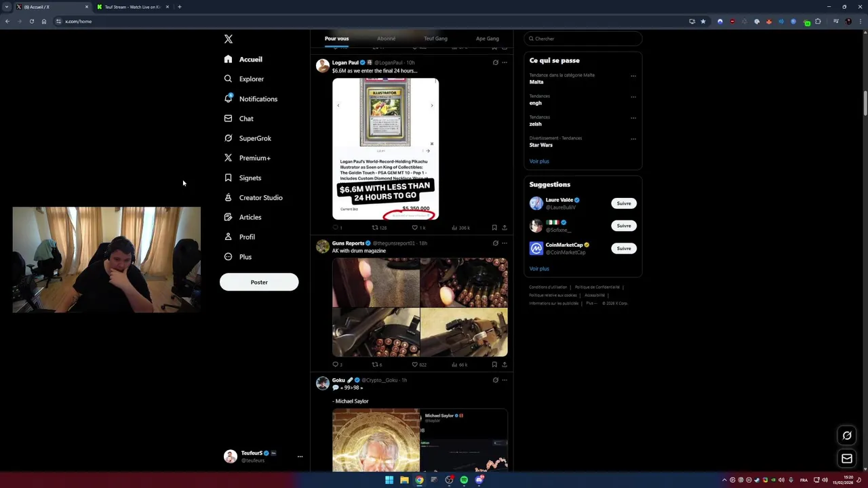Viewport: 868px width, 488px height.
Task: Open TeufeurS profile avatar
Action: [231, 457]
